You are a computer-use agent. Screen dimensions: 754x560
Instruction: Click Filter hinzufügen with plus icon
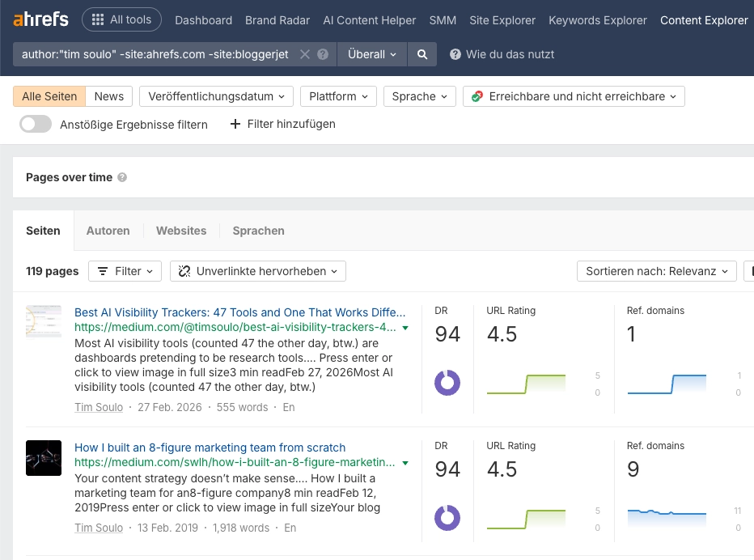click(x=283, y=124)
